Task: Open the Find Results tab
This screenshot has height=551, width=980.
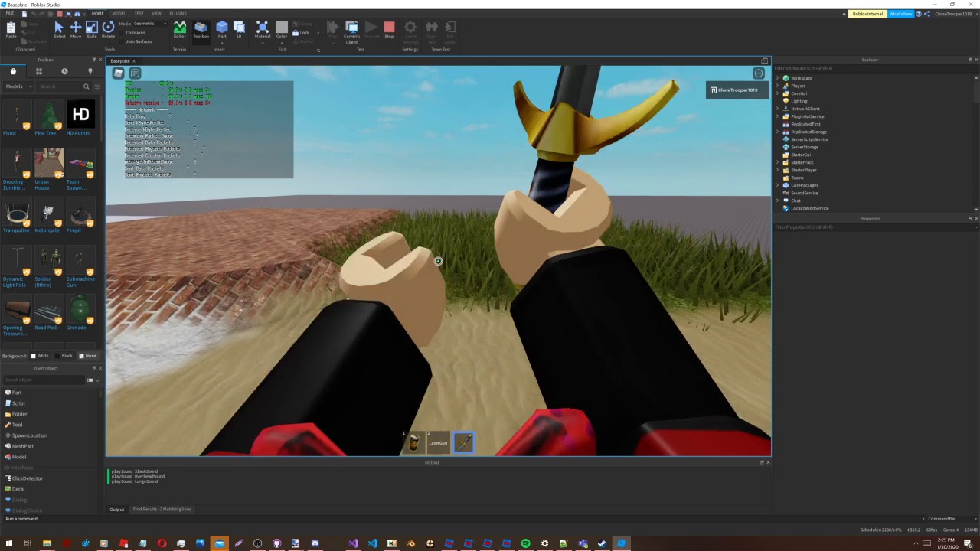Action: click(x=162, y=509)
